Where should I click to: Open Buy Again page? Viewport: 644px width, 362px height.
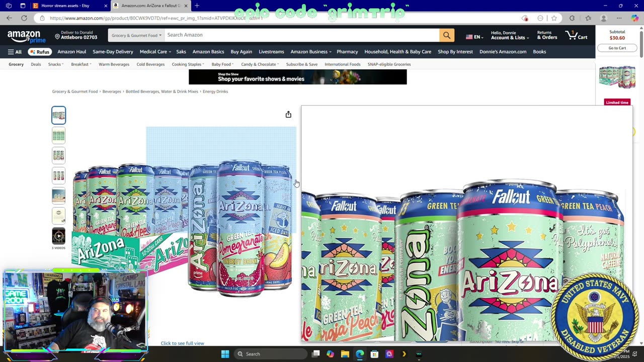pyautogui.click(x=241, y=52)
